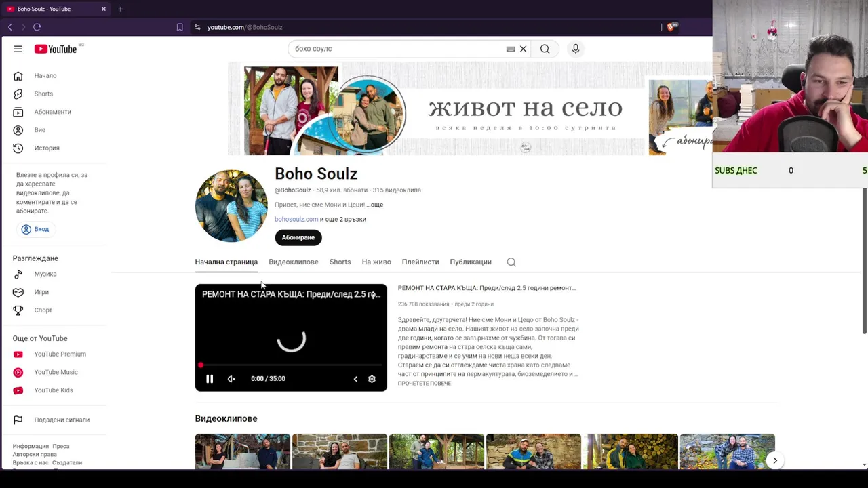This screenshot has height=488, width=868.
Task: Click the search magnifier button
Action: pos(545,49)
